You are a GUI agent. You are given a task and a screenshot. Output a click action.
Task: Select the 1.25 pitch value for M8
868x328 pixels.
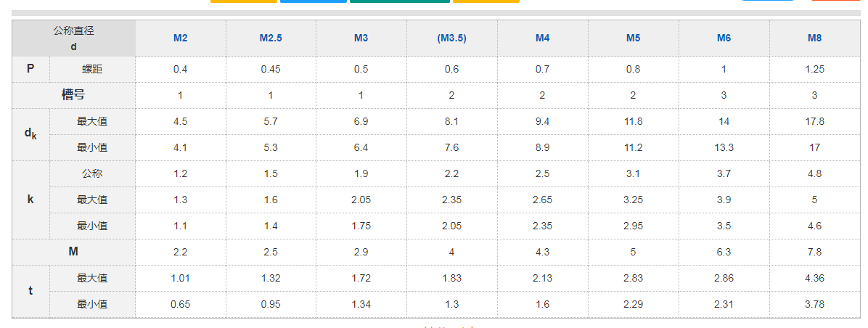[x=814, y=70]
